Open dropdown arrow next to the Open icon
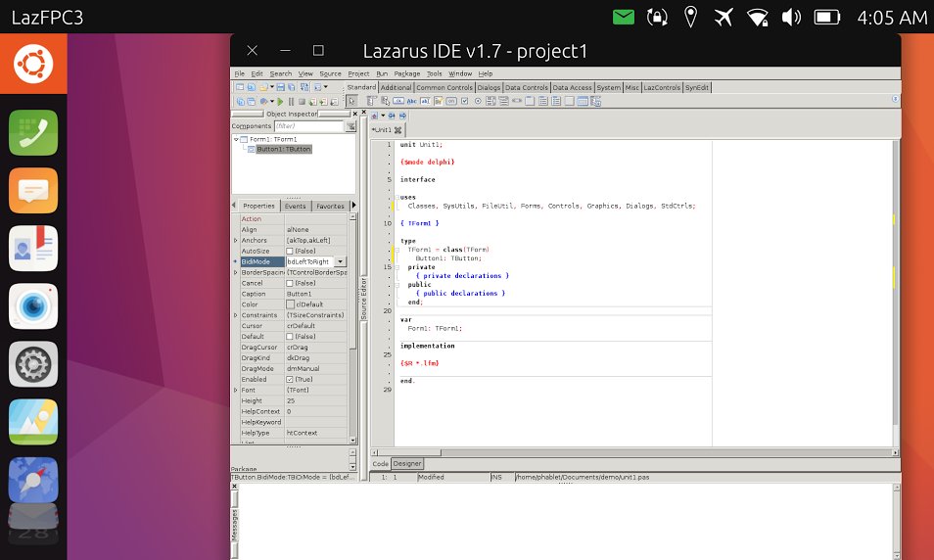The width and height of the screenshot is (934, 560). coord(271,87)
